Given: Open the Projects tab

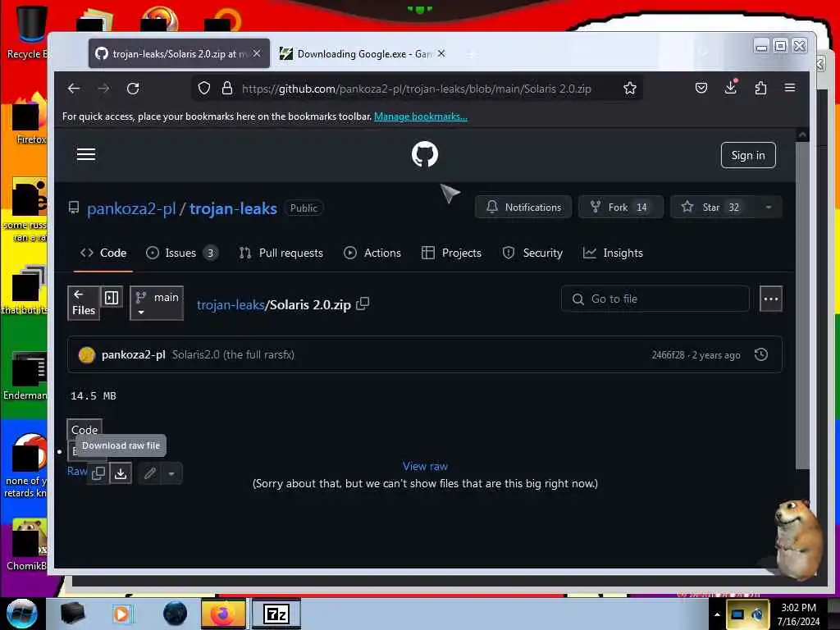Looking at the screenshot, I should 452,253.
